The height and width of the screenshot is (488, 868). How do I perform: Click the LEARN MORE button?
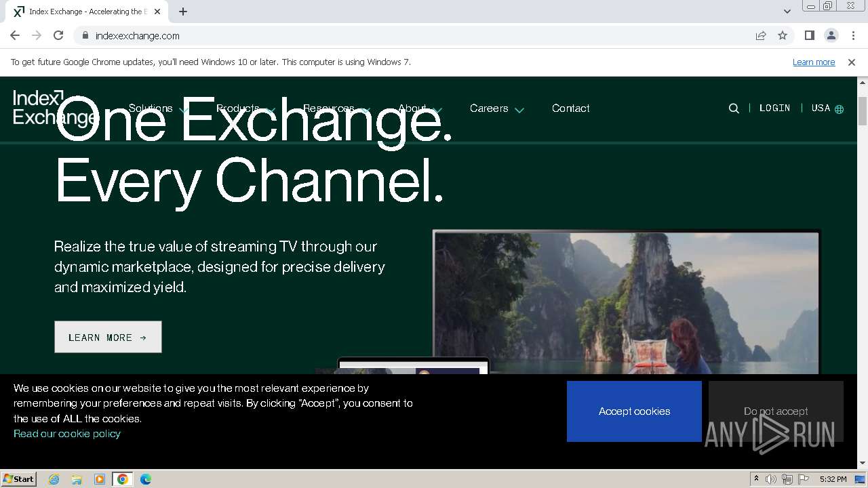[x=108, y=337]
